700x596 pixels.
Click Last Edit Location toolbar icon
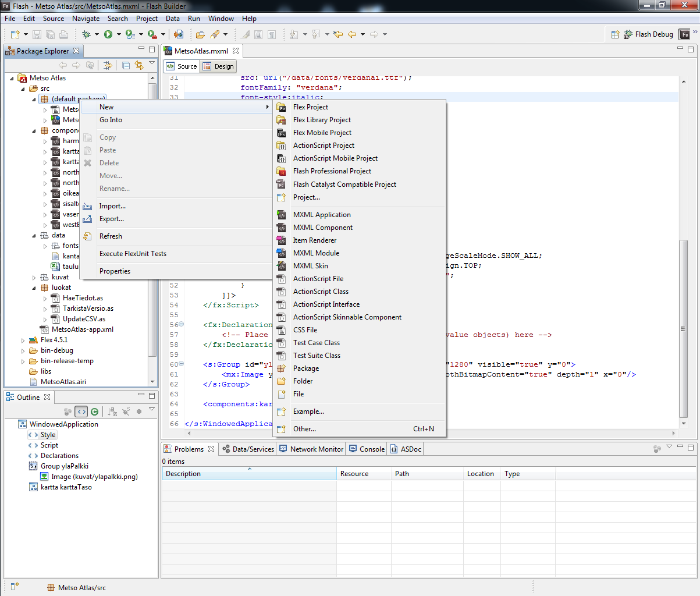(x=338, y=34)
